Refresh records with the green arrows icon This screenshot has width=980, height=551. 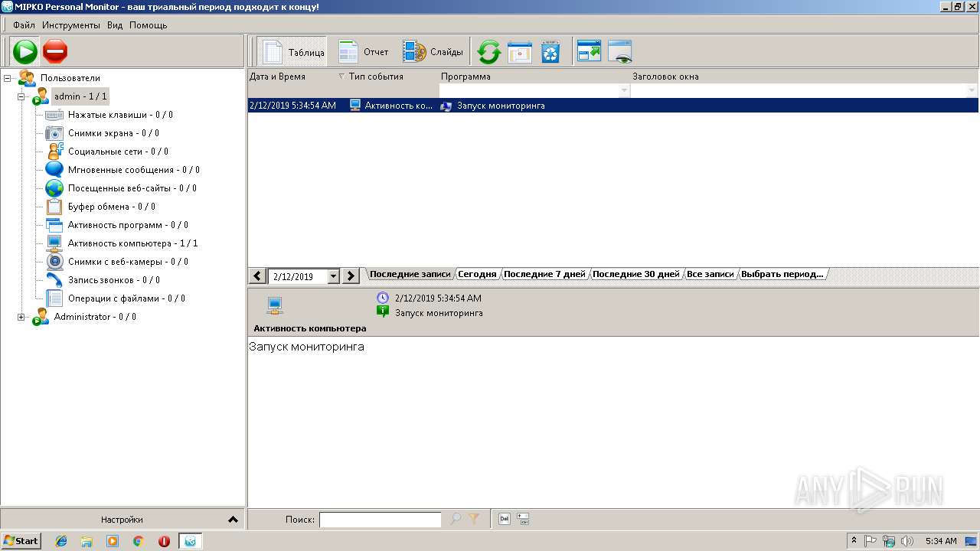click(x=488, y=52)
